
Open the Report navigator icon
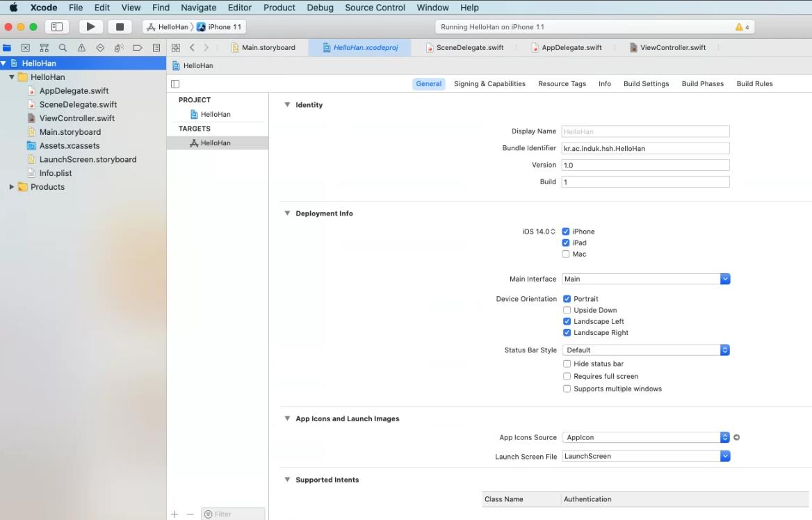click(x=156, y=48)
